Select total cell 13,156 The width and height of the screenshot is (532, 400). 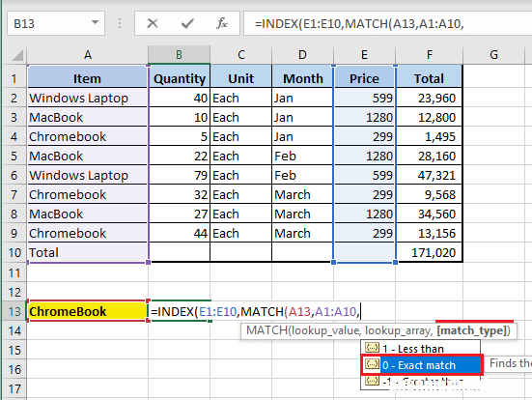[429, 233]
